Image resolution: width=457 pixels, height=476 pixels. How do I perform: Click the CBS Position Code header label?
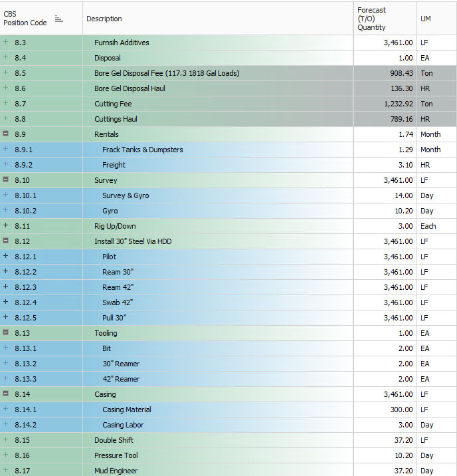(25, 19)
